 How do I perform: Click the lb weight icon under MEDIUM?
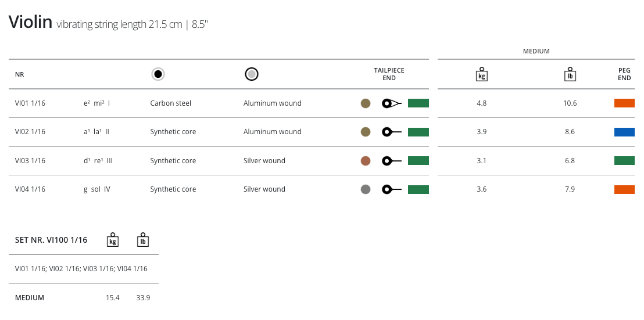pyautogui.click(x=570, y=74)
